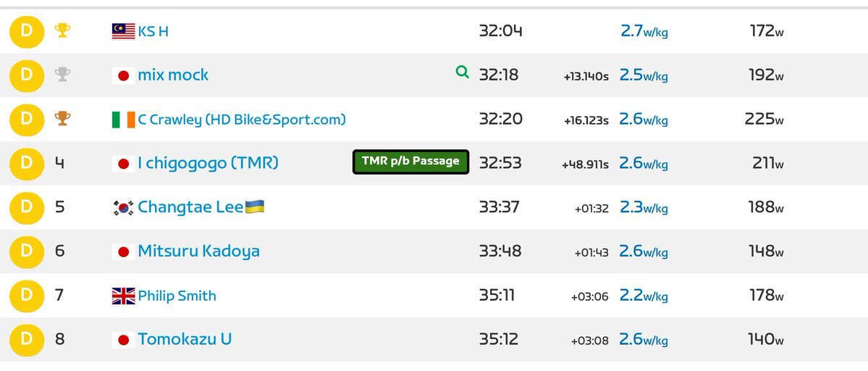Click the UK flag next to Philip Smith
Image resolution: width=868 pixels, height=371 pixels.
pyautogui.click(x=124, y=296)
